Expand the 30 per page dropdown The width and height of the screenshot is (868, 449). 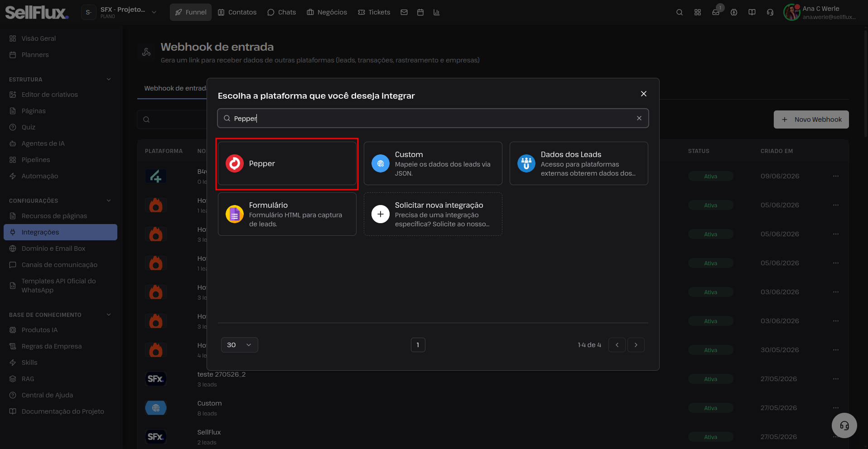[240, 345]
